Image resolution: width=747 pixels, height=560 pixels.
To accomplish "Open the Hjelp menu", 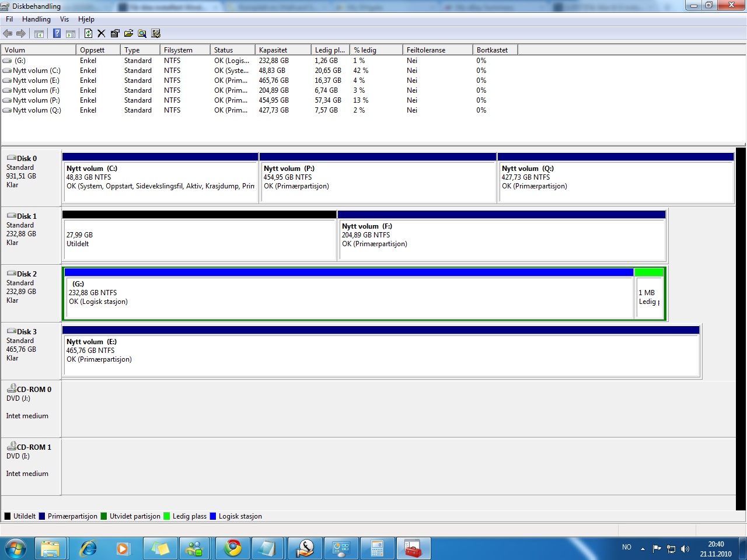I will pyautogui.click(x=86, y=19).
